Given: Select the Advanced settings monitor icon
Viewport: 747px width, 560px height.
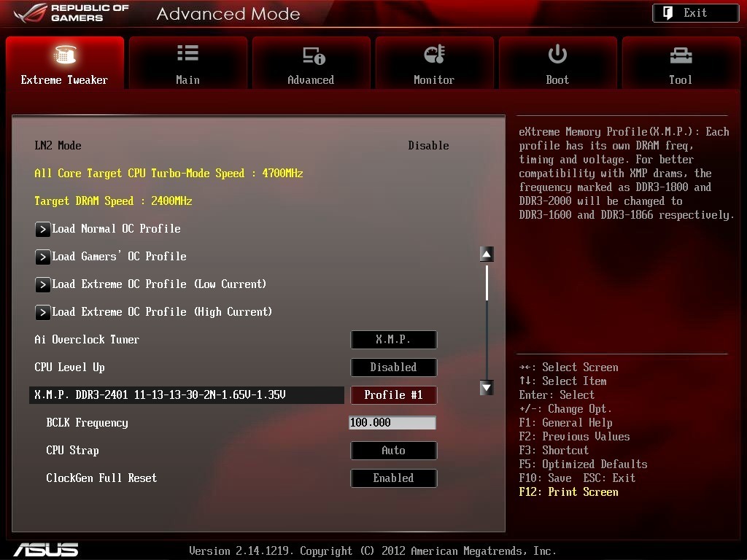Looking at the screenshot, I should (x=314, y=55).
